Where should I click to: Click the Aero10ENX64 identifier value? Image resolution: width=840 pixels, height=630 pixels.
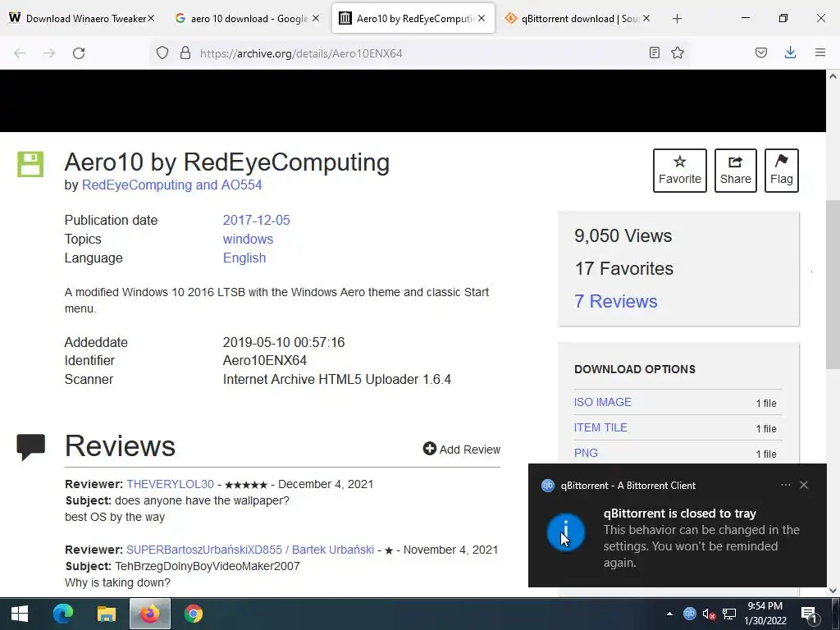265,361
